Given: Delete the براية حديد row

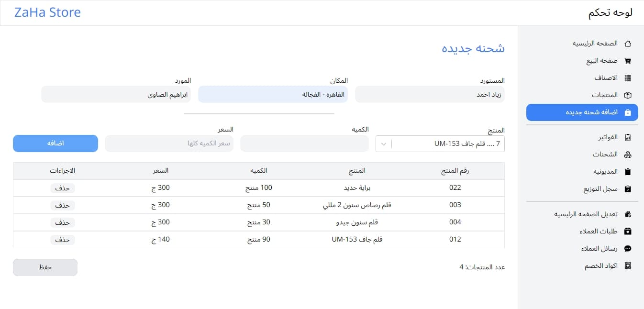Looking at the screenshot, I should coord(62,188).
